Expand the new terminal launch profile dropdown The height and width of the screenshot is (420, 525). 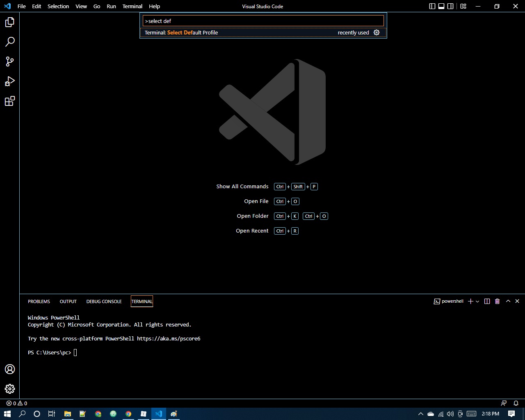(477, 301)
